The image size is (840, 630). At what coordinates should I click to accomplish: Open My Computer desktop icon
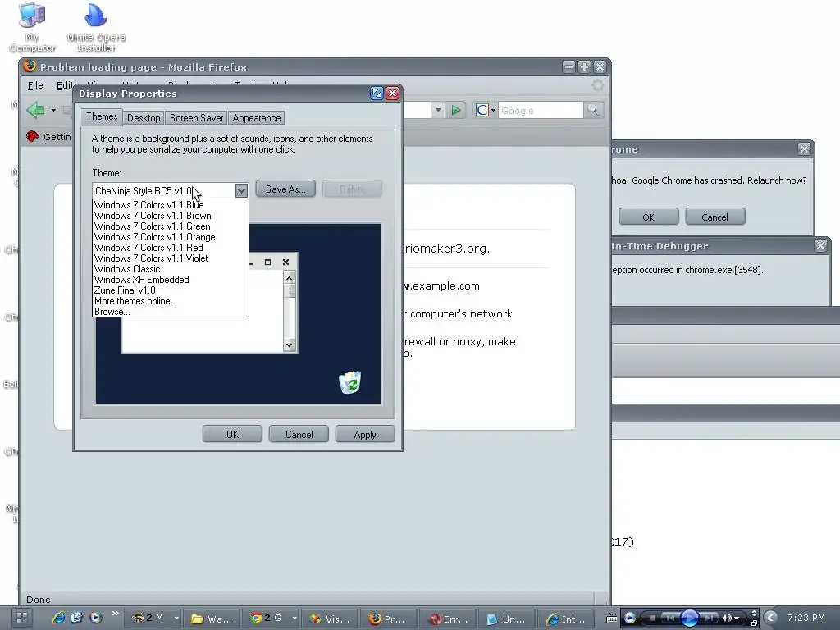32,27
